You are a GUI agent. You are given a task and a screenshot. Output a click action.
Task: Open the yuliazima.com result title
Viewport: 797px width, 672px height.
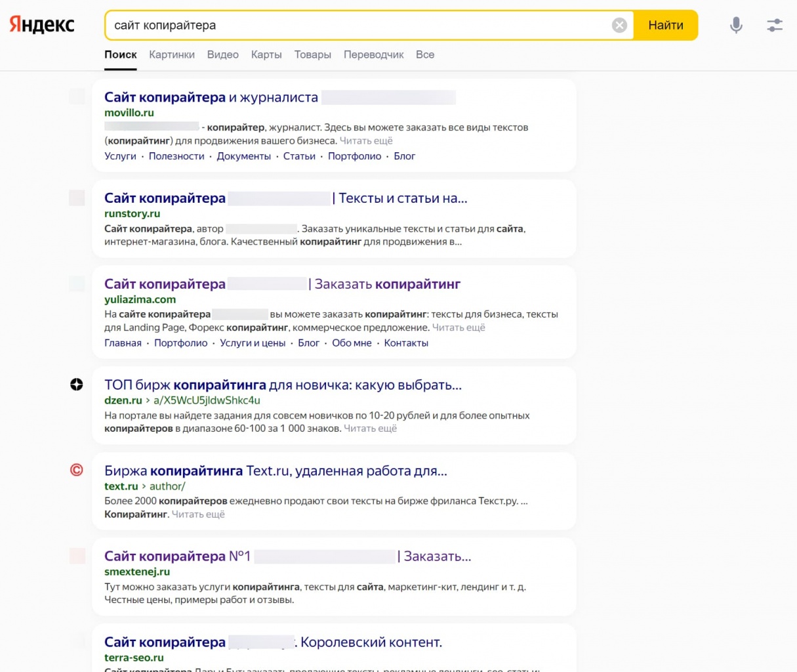click(x=283, y=284)
